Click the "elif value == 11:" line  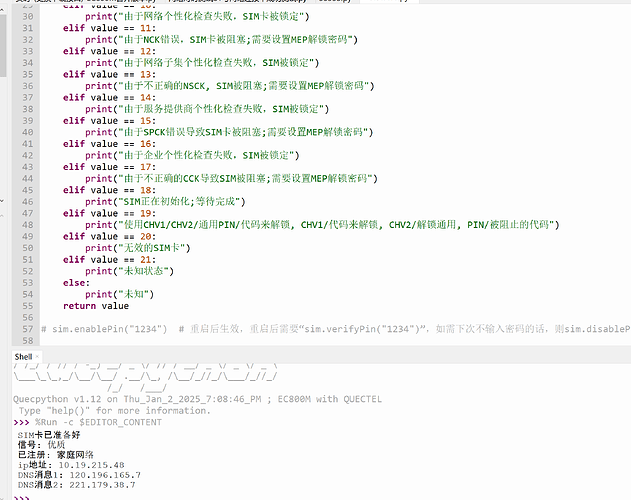[x=109, y=28]
